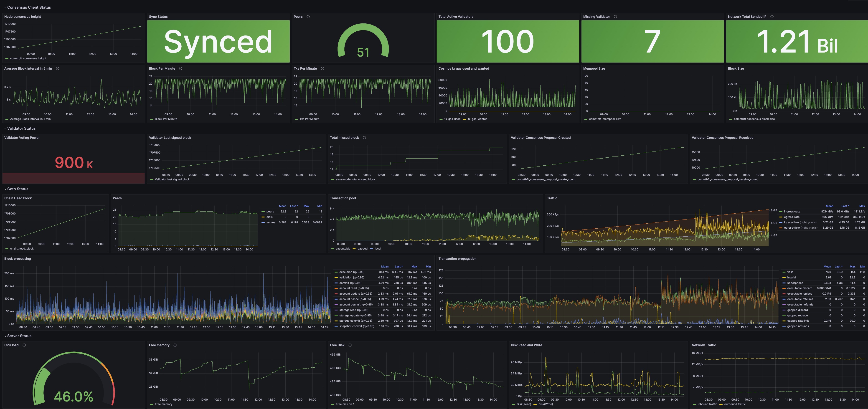This screenshot has width=868, height=409.
Task: Open the Sync Status panel title
Action: click(158, 17)
